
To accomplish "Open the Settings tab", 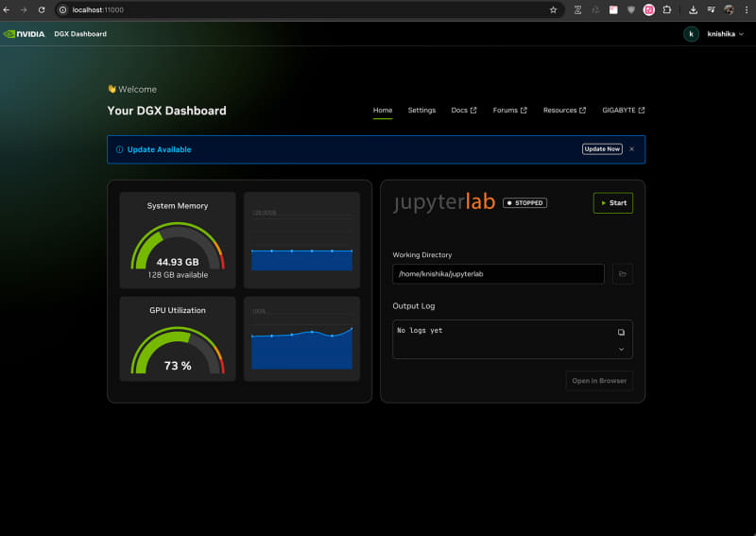I will [x=421, y=110].
